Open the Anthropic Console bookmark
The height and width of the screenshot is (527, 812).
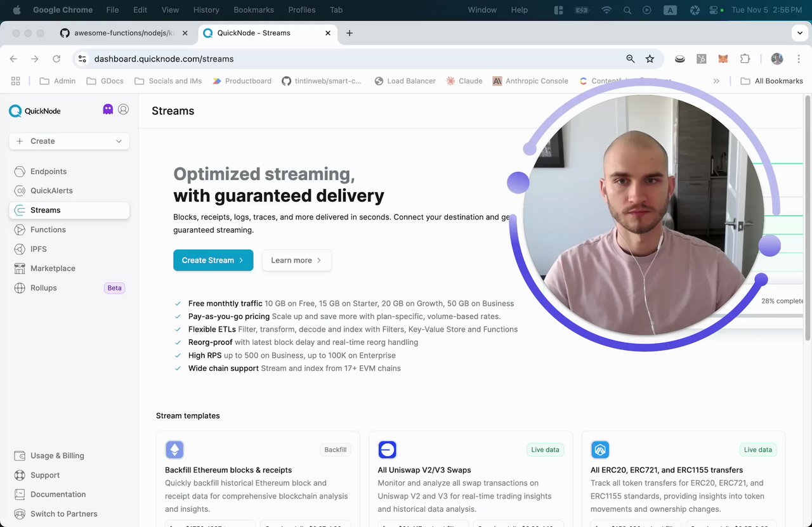530,81
